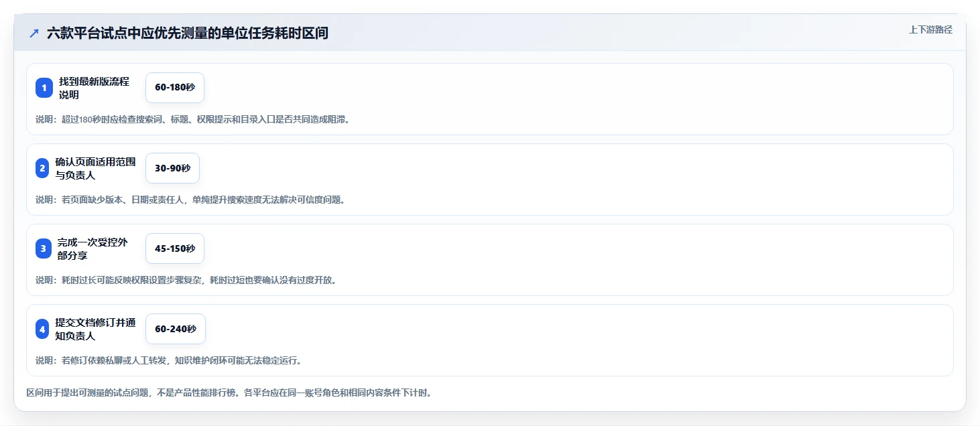980x426 pixels.
Task: Click the 30-90秒 time range chip
Action: (172, 168)
